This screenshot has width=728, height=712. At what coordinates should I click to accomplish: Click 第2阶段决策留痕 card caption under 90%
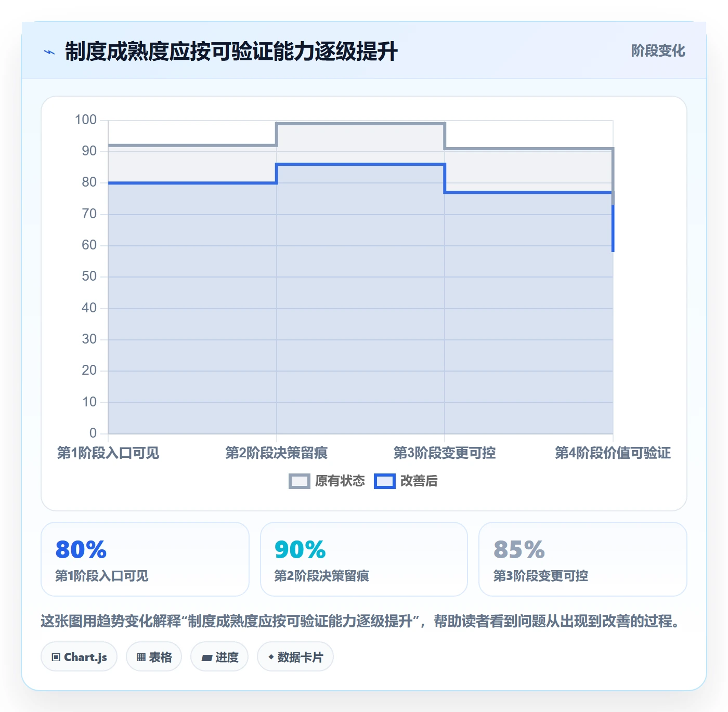321,576
